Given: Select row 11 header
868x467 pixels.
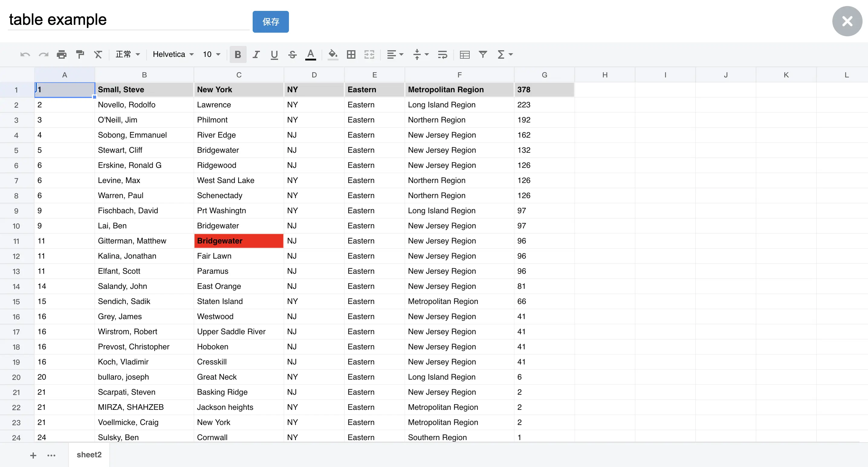Looking at the screenshot, I should (17, 241).
